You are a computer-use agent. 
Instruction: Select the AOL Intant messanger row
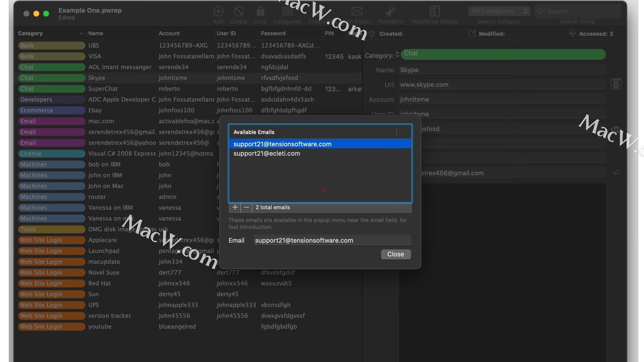[189, 67]
